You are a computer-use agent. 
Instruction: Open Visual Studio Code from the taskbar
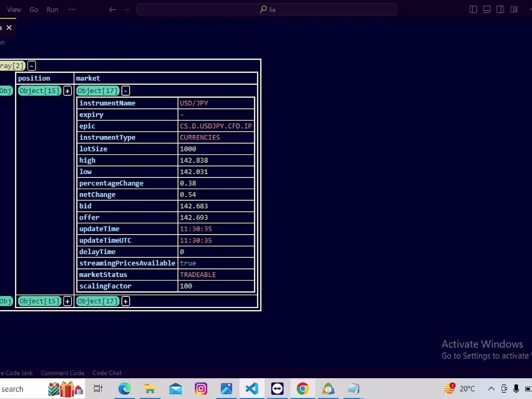click(x=251, y=388)
